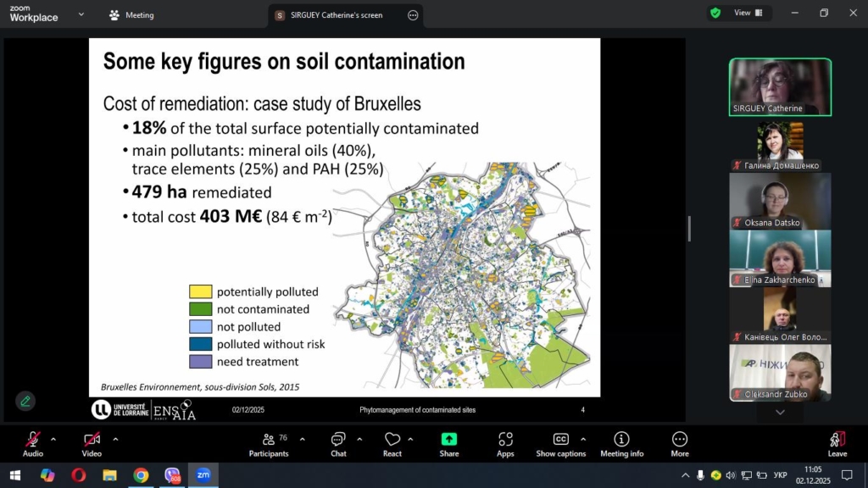Unmute the microphone with Audio button
The image size is (868, 488).
click(33, 443)
